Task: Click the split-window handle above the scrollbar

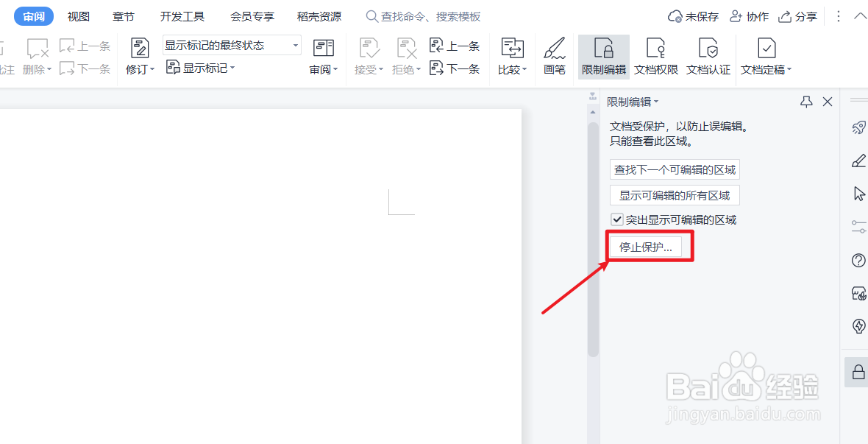Action: pyautogui.click(x=593, y=97)
